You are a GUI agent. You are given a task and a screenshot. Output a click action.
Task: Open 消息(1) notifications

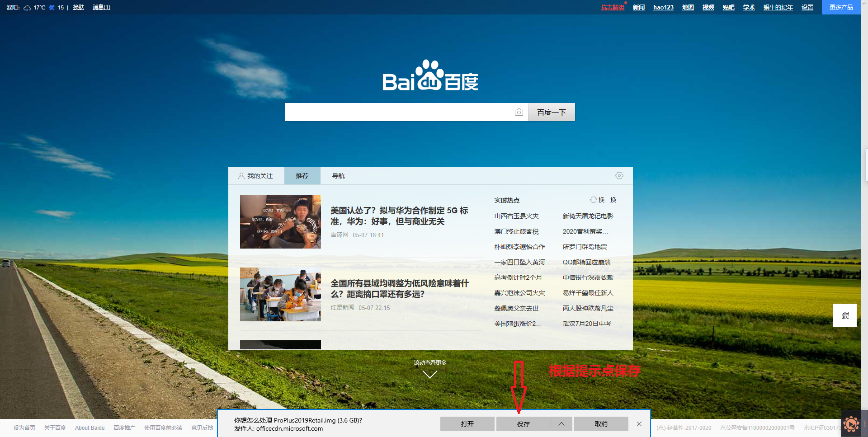(101, 7)
